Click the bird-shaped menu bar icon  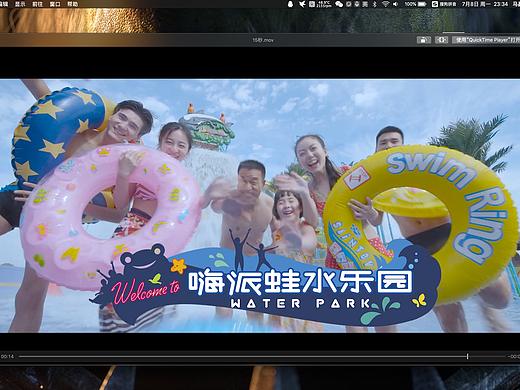302,4
